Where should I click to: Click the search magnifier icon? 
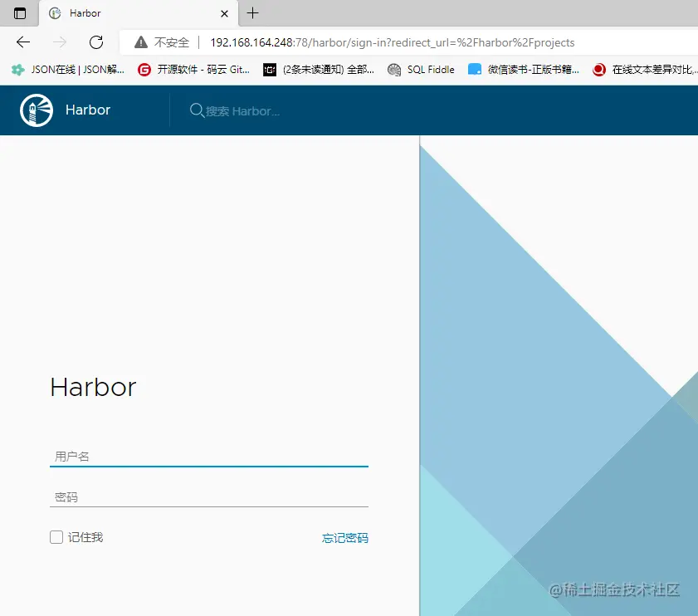197,110
